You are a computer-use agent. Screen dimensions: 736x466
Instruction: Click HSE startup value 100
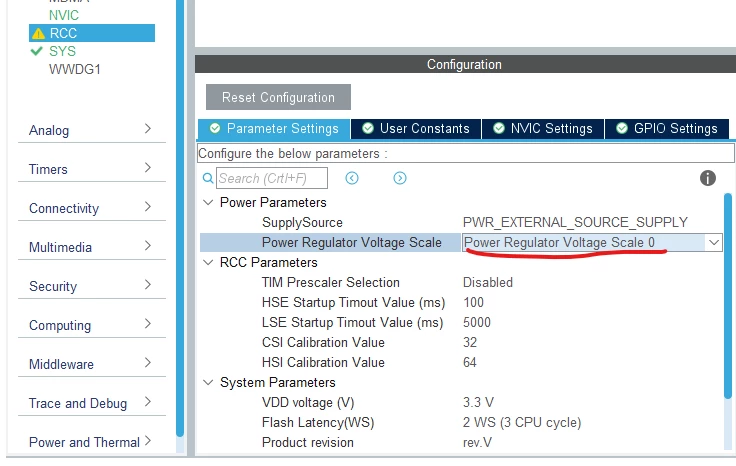point(473,303)
